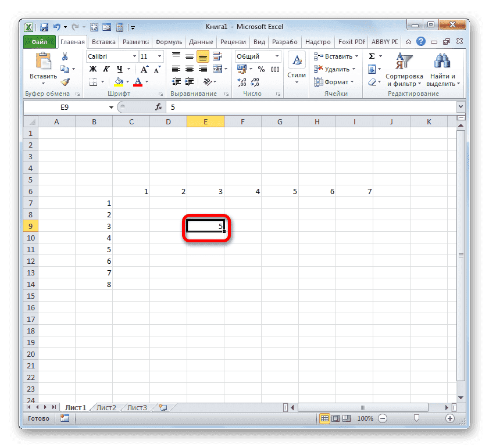Toggle underline (Ч) formatting
This screenshot has width=489, height=448.
120,68
